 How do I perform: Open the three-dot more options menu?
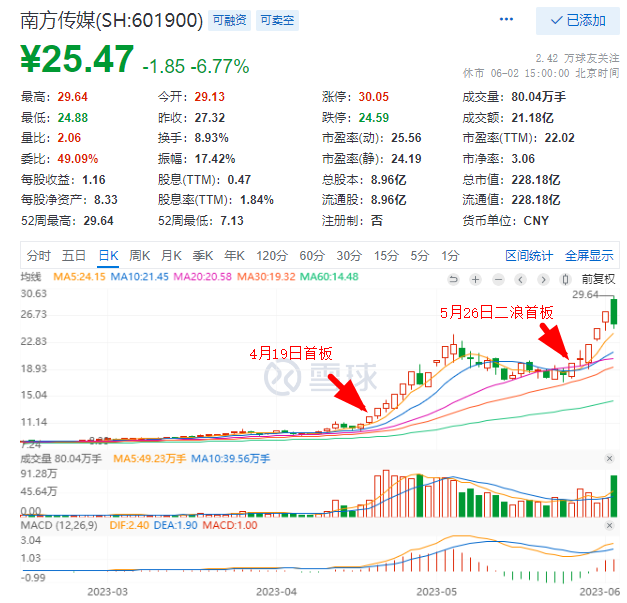point(506,19)
